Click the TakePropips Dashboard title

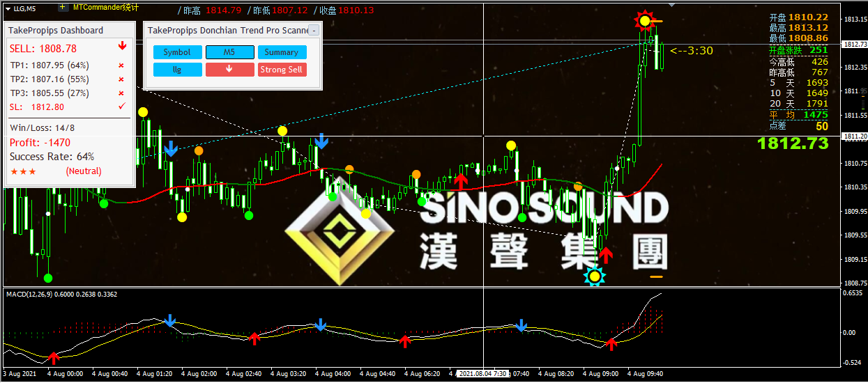pos(56,30)
